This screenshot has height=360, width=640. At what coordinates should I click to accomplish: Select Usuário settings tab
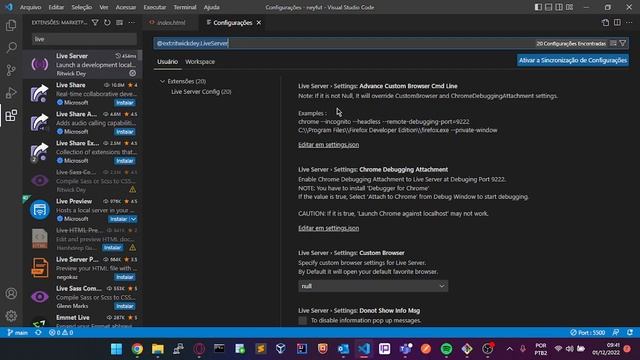(167, 62)
